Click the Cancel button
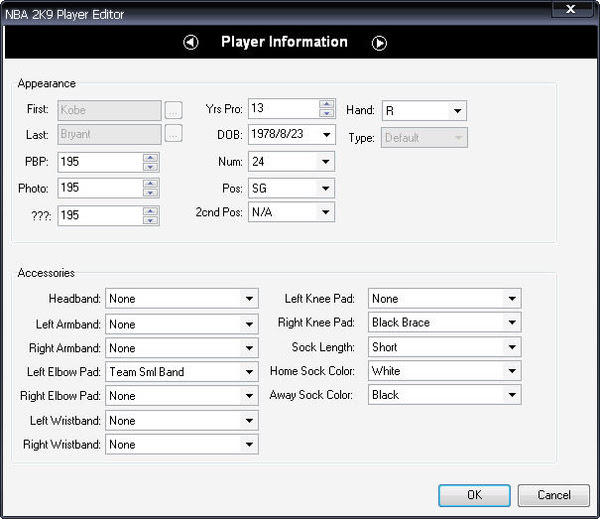Viewport: 600px width, 519px height. [554, 495]
